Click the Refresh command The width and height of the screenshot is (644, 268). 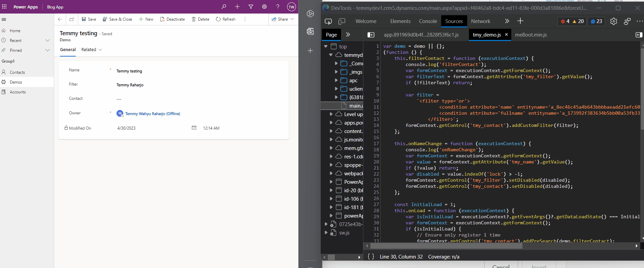(226, 19)
